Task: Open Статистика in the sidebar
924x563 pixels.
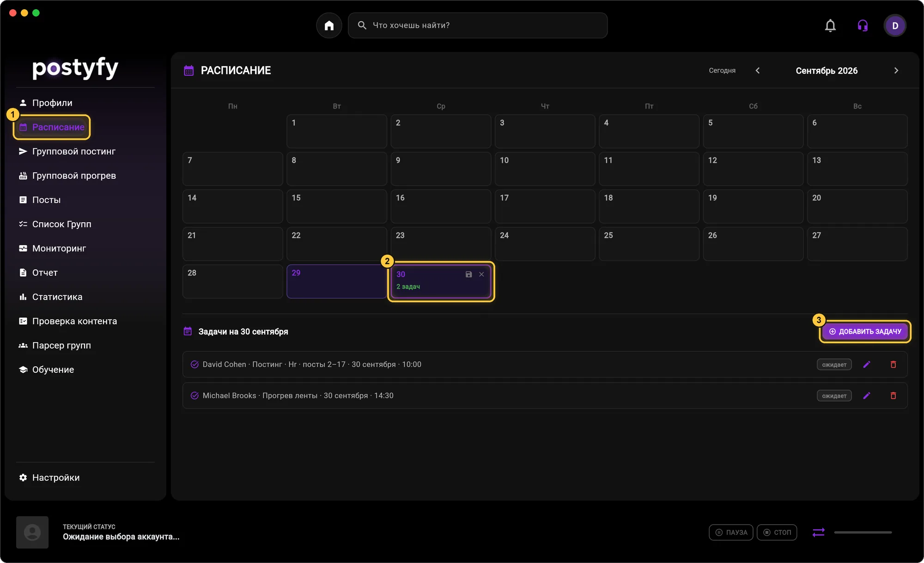Action: coord(50,297)
